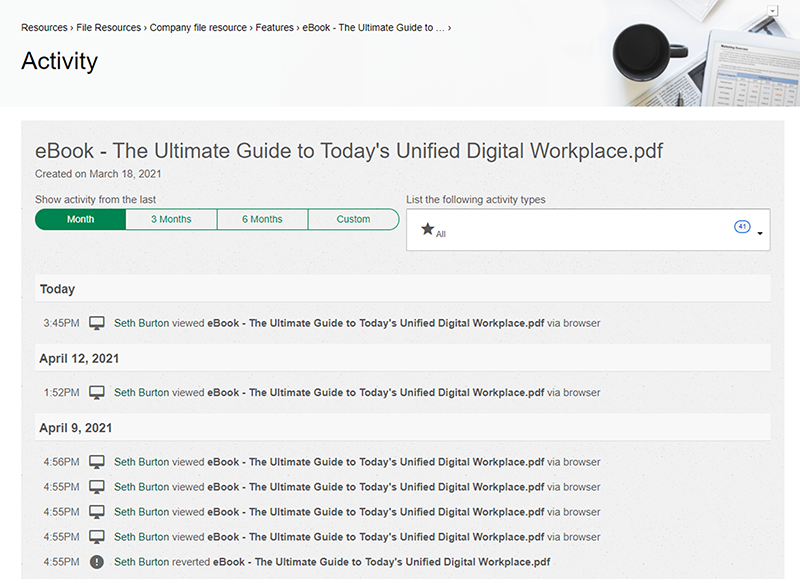Click 'Created on March 18, 2021' text
This screenshot has width=800, height=579.
tap(98, 174)
